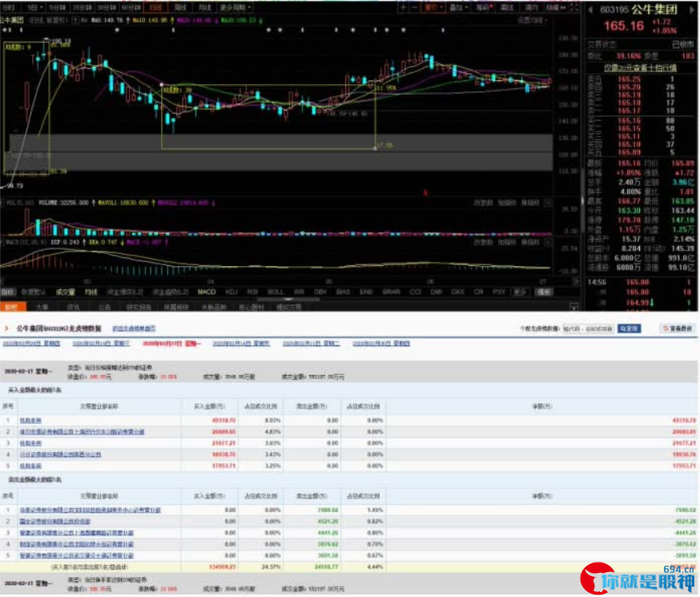Select the 分时 tab

pos(9,7)
